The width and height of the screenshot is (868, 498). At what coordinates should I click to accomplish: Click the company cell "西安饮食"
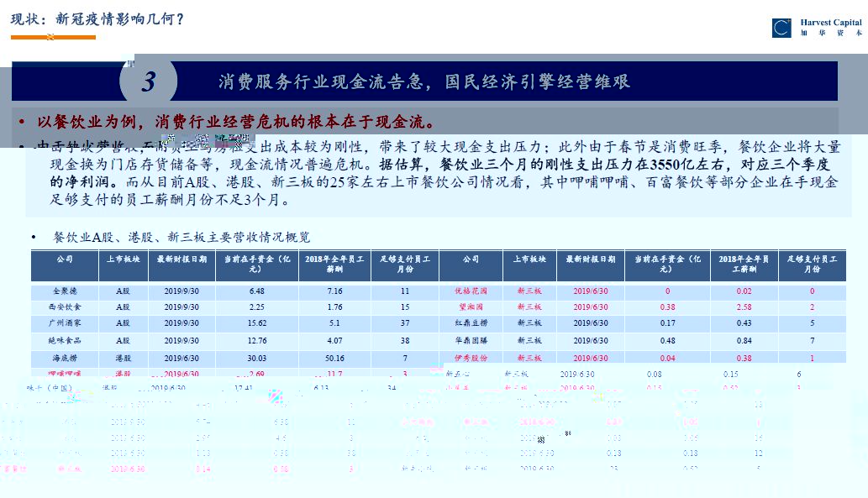(65, 307)
